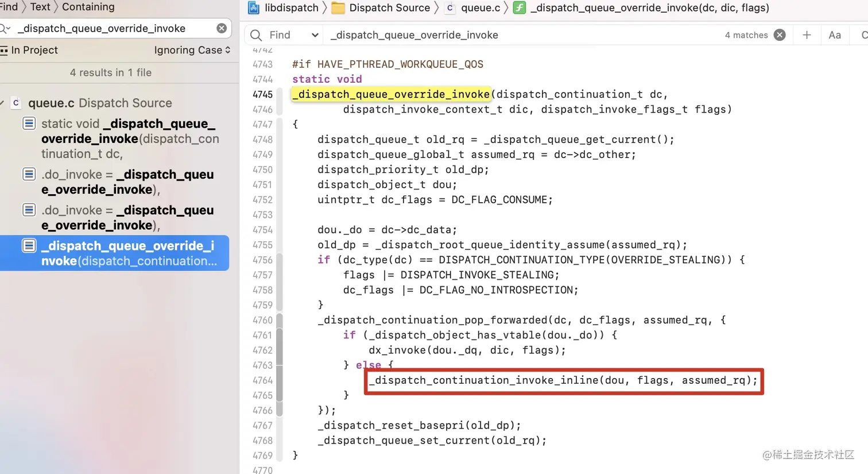Image resolution: width=868 pixels, height=474 pixels.
Task: Open the Find mode dropdown in editor bar
Action: tap(314, 35)
